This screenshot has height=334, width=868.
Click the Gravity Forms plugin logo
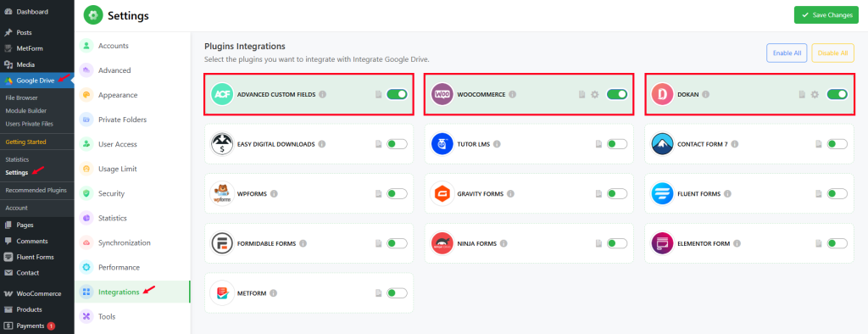click(442, 194)
